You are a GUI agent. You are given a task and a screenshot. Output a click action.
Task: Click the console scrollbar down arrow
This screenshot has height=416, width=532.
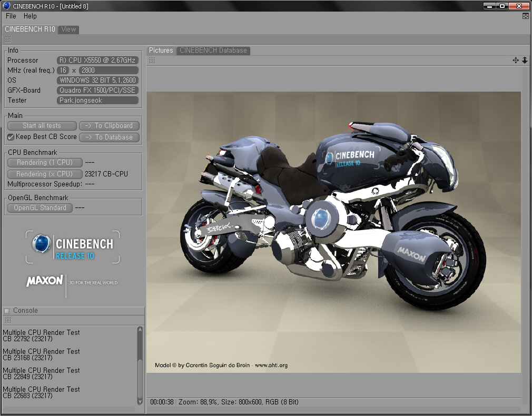click(140, 401)
